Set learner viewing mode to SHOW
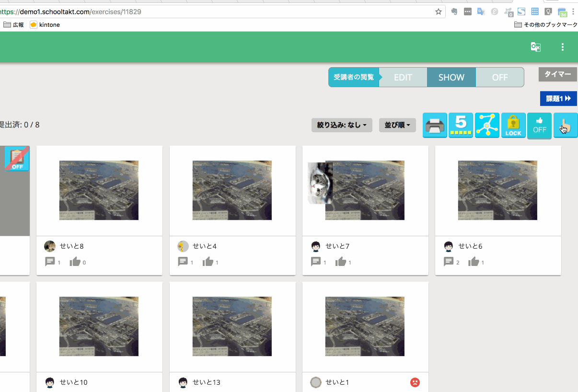This screenshot has width=578, height=392. click(x=451, y=77)
